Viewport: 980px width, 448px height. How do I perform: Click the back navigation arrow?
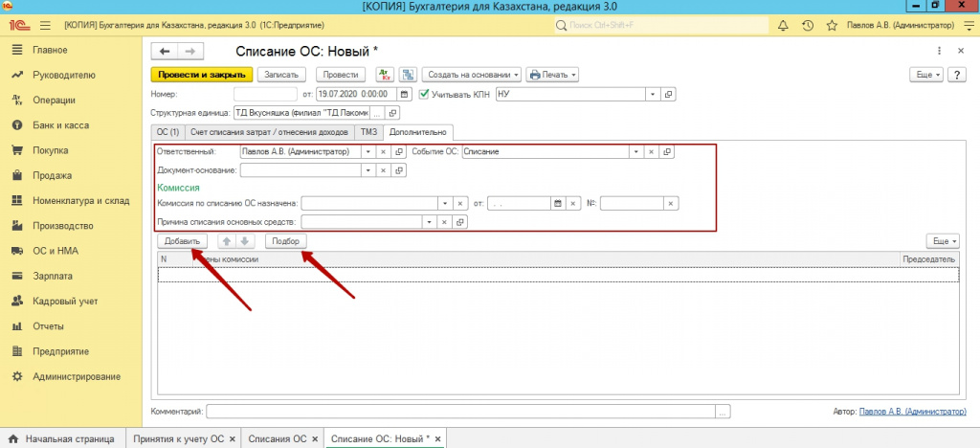[x=166, y=51]
